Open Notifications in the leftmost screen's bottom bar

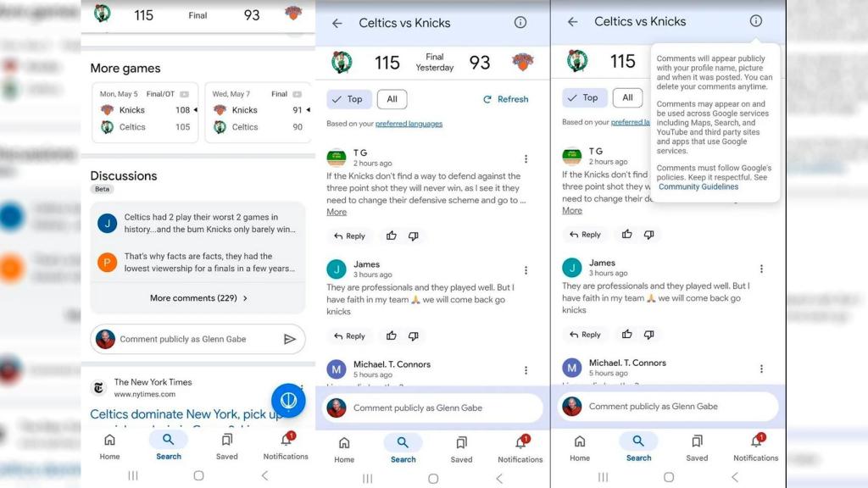pyautogui.click(x=286, y=446)
